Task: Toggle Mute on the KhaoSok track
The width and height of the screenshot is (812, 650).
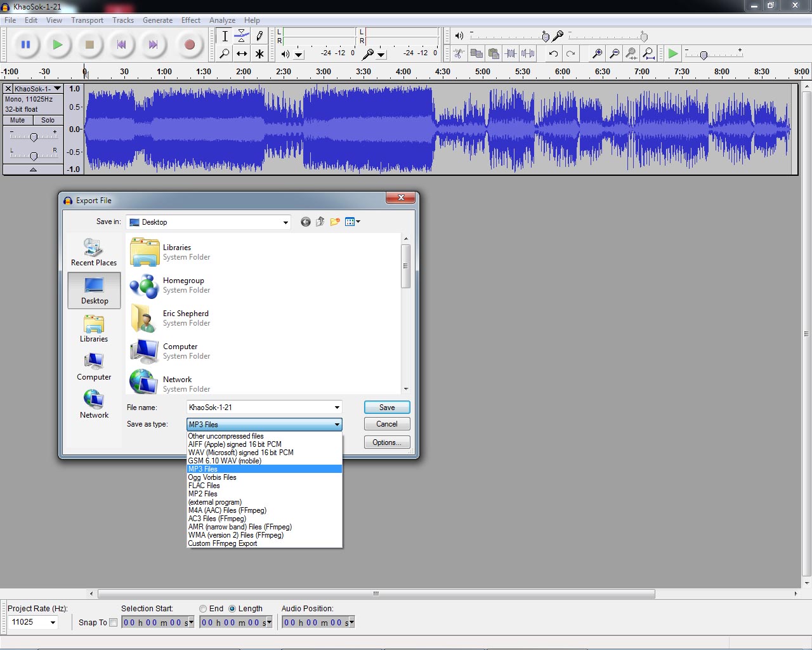Action: (18, 120)
